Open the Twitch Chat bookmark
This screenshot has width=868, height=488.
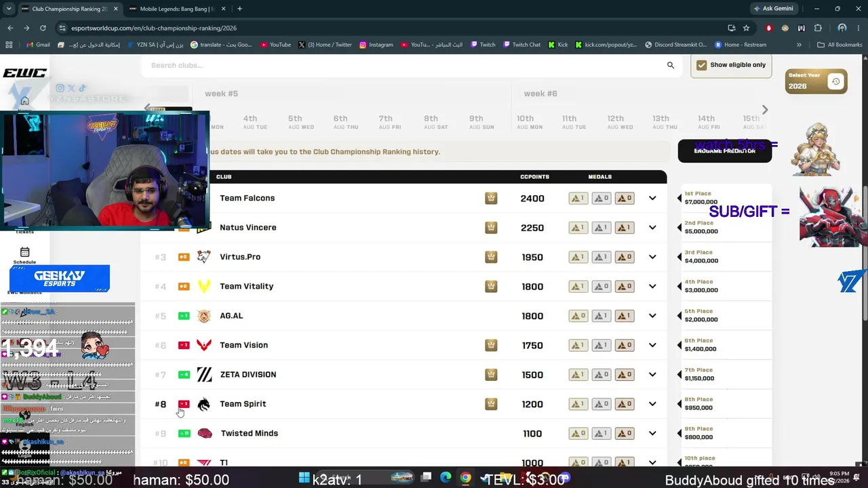(522, 45)
